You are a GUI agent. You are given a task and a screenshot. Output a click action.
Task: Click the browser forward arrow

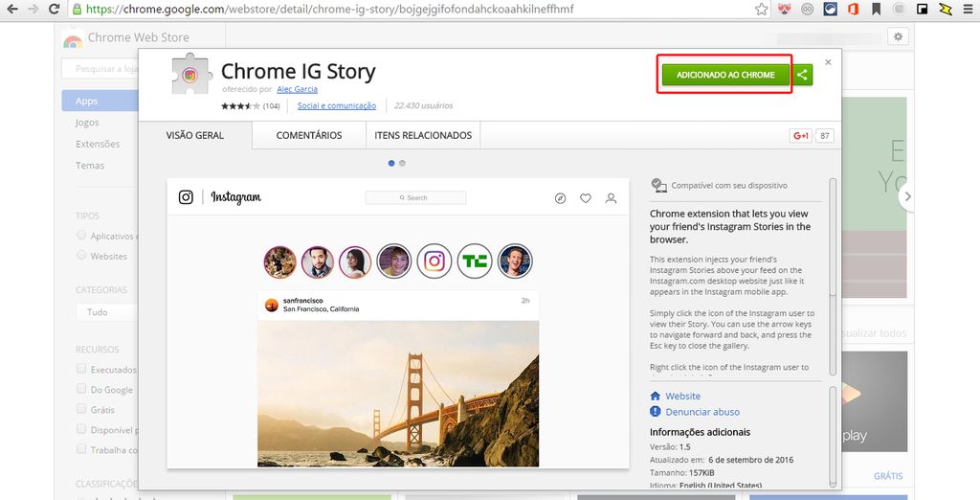point(33,9)
